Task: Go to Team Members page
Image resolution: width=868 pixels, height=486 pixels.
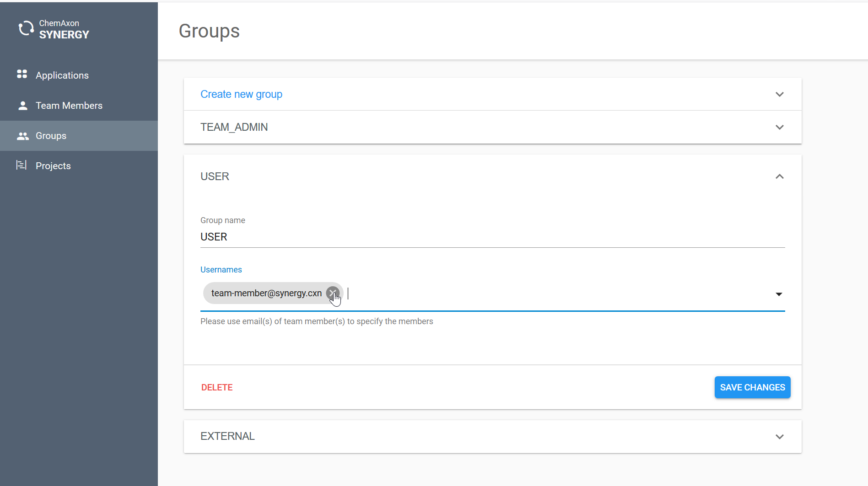Action: [69, 106]
